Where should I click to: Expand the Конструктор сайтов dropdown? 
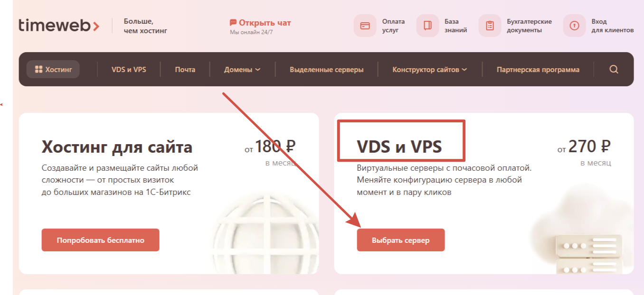(x=429, y=69)
